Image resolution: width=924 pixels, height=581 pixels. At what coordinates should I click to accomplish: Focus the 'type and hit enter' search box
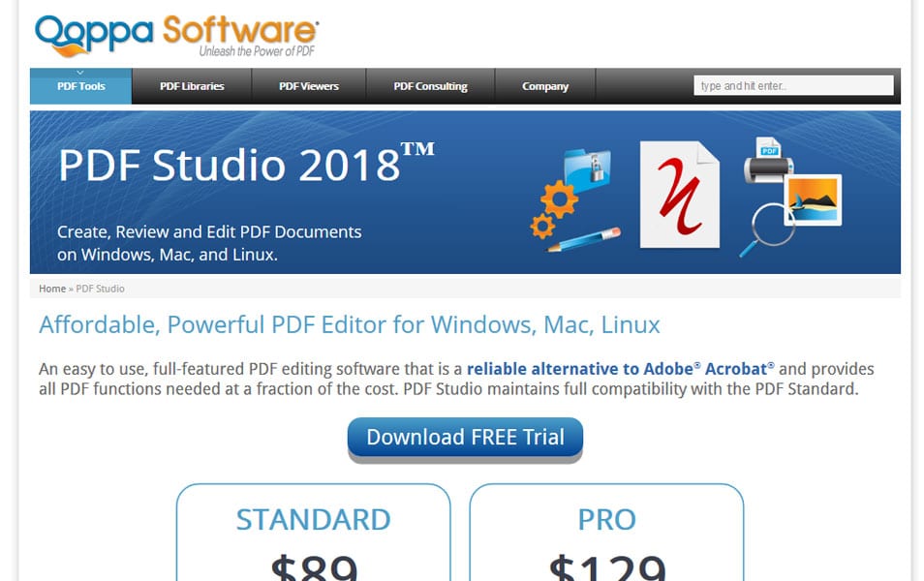(x=793, y=85)
